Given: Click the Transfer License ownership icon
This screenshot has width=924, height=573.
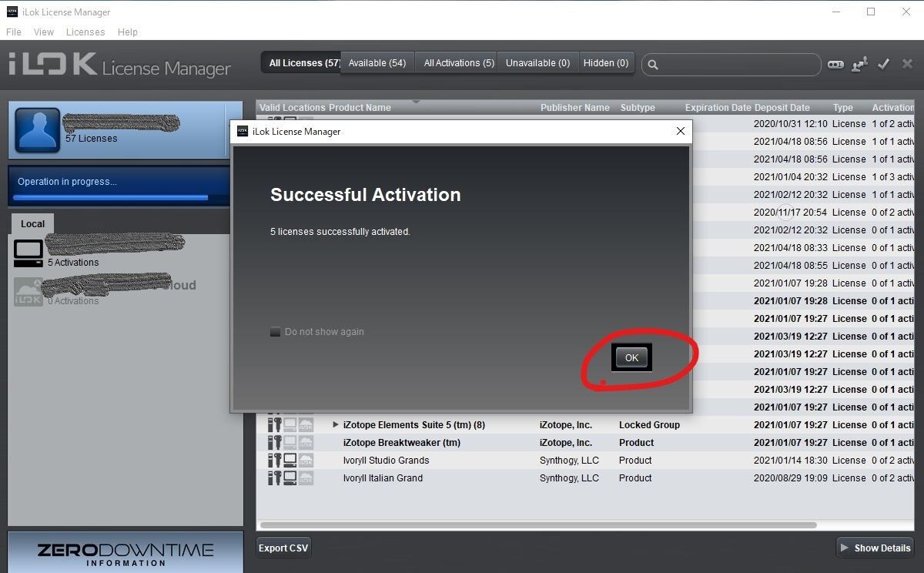Looking at the screenshot, I should (x=859, y=65).
